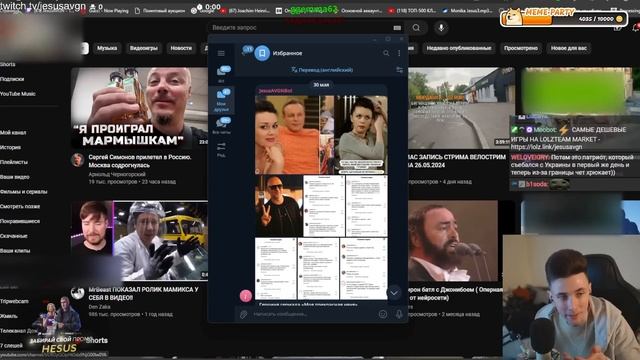Click the pink sender avatar in chat

click(246, 296)
